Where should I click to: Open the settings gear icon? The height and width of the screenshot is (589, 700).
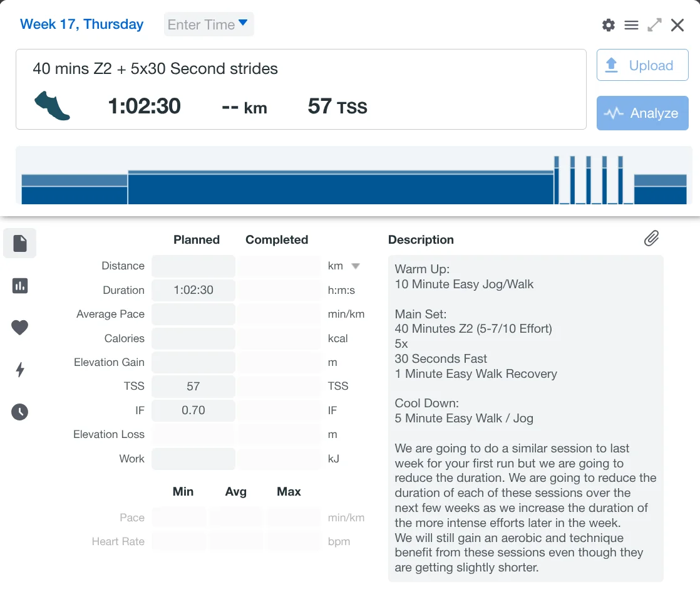click(x=608, y=25)
